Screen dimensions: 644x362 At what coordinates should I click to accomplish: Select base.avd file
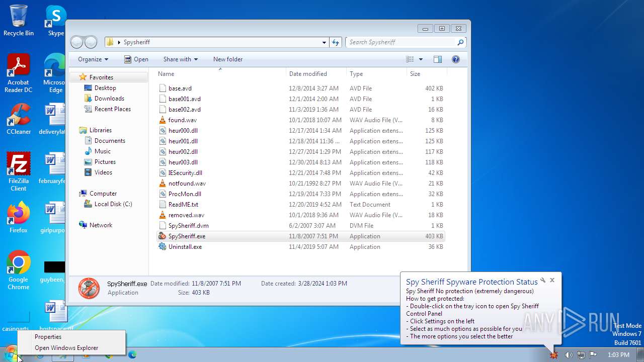point(300,88)
